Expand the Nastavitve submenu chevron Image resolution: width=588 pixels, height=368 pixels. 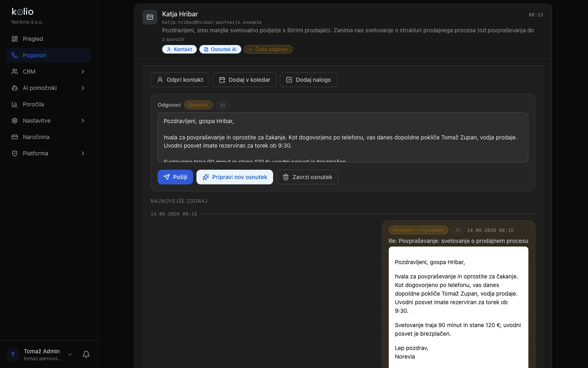pos(83,121)
